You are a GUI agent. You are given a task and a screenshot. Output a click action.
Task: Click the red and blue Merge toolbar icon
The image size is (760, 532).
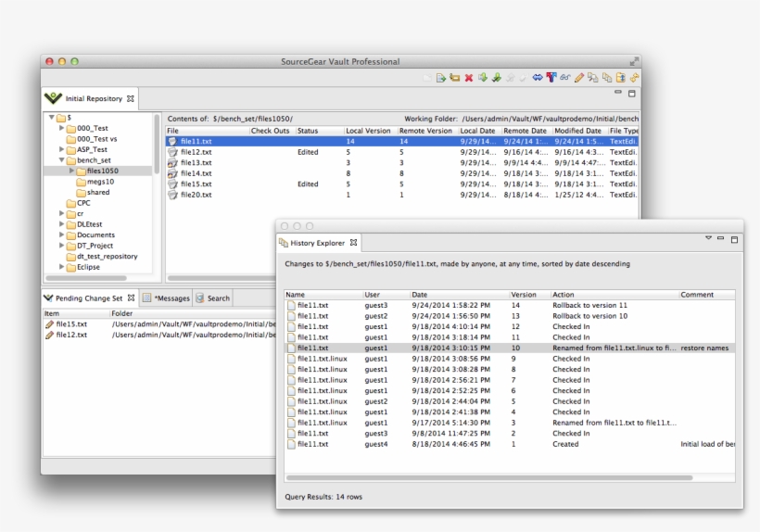pyautogui.click(x=551, y=78)
